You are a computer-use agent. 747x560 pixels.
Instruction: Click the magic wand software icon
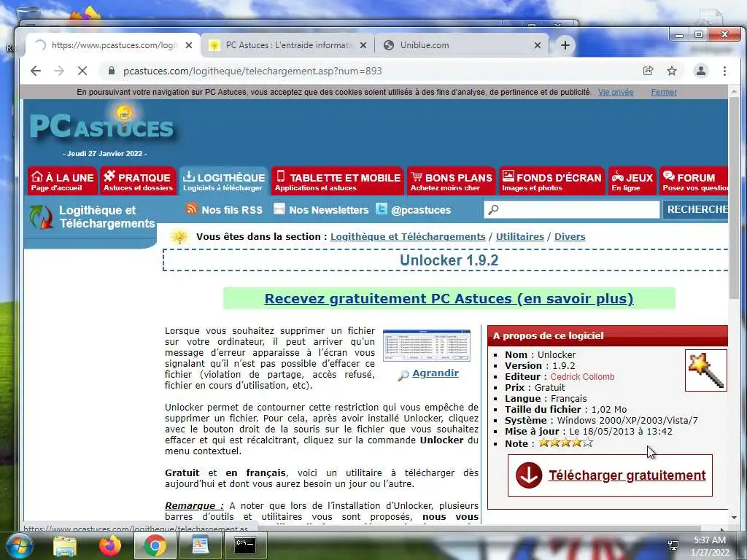click(x=706, y=370)
